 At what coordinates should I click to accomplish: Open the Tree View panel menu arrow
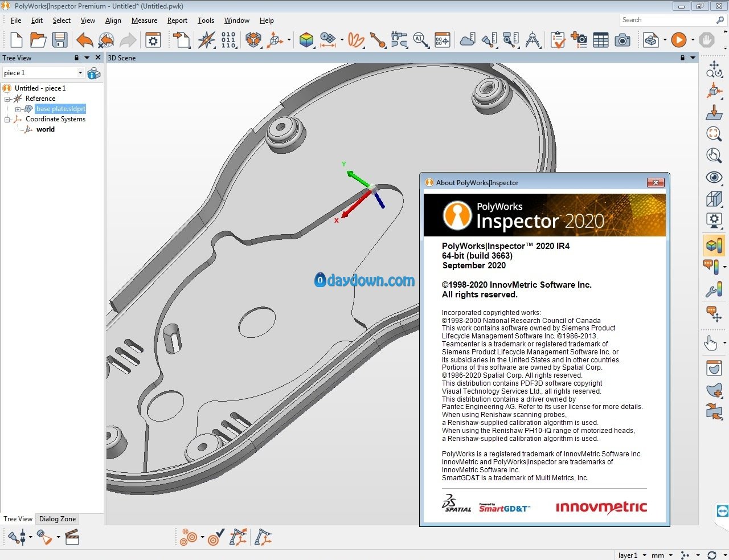click(x=87, y=58)
